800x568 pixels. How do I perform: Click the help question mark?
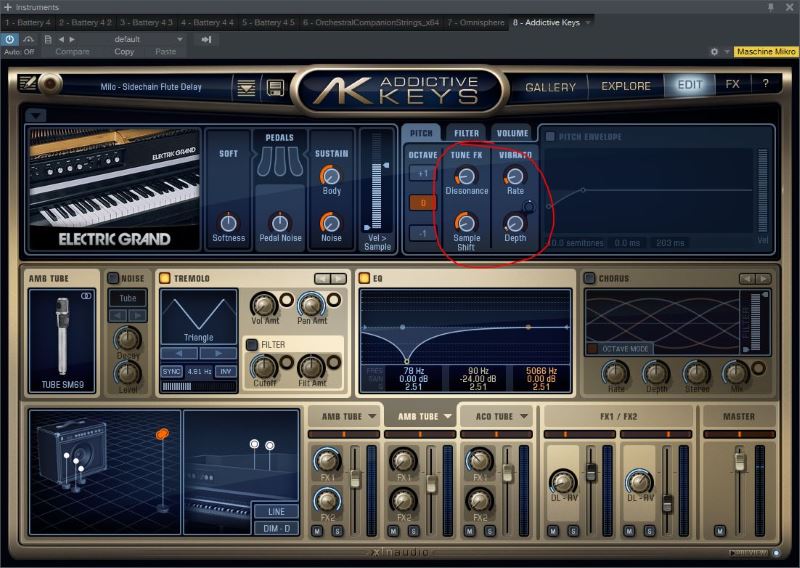(x=765, y=84)
